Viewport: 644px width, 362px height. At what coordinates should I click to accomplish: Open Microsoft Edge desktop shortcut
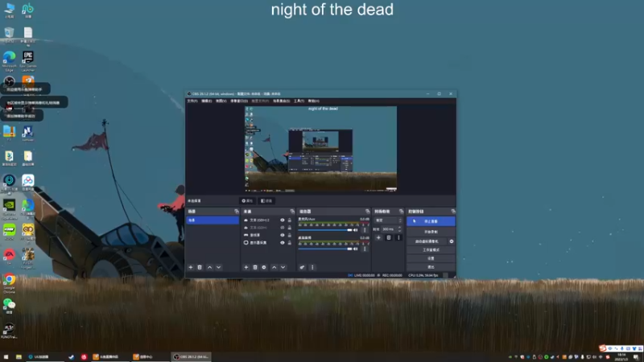pyautogui.click(x=9, y=61)
